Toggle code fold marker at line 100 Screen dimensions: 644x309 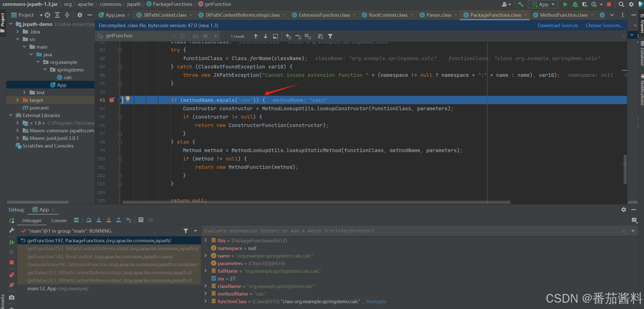[120, 159]
